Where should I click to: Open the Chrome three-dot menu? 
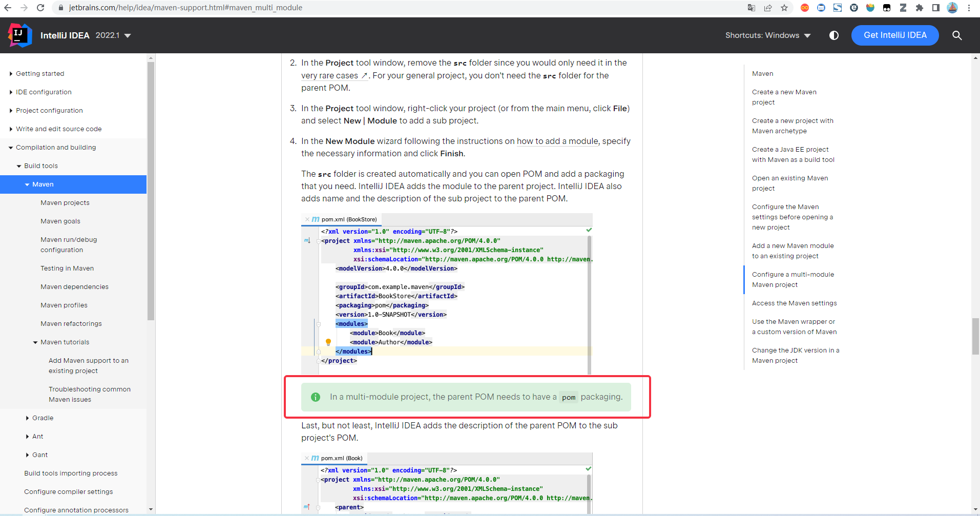pyautogui.click(x=969, y=8)
